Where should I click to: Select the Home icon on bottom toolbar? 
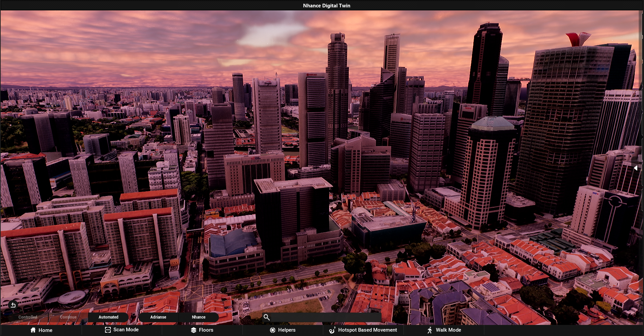[x=33, y=330]
